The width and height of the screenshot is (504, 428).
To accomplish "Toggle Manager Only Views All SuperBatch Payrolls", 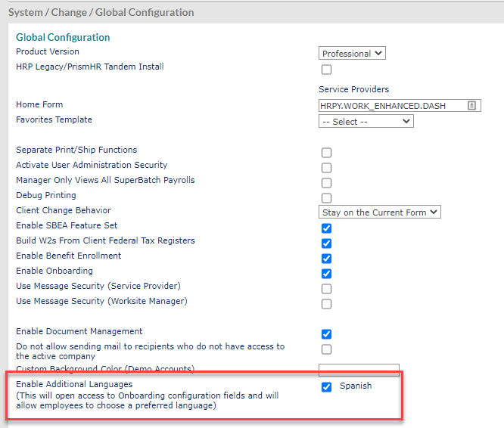I will (x=326, y=183).
